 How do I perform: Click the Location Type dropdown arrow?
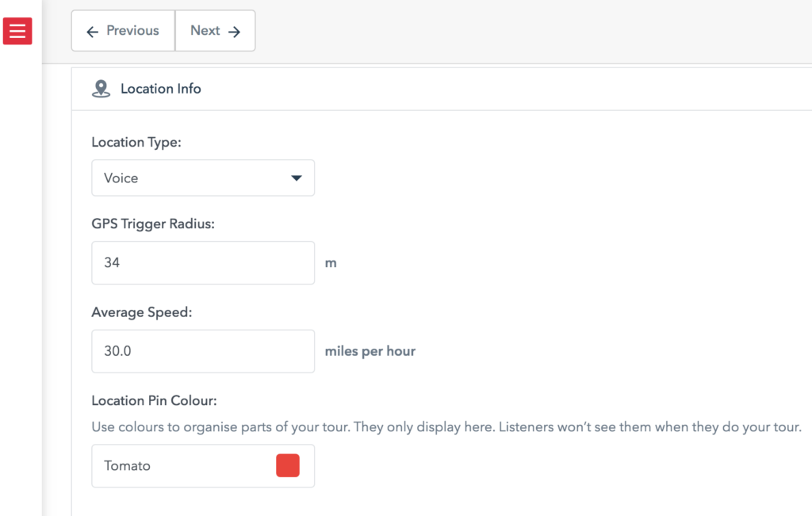point(297,178)
